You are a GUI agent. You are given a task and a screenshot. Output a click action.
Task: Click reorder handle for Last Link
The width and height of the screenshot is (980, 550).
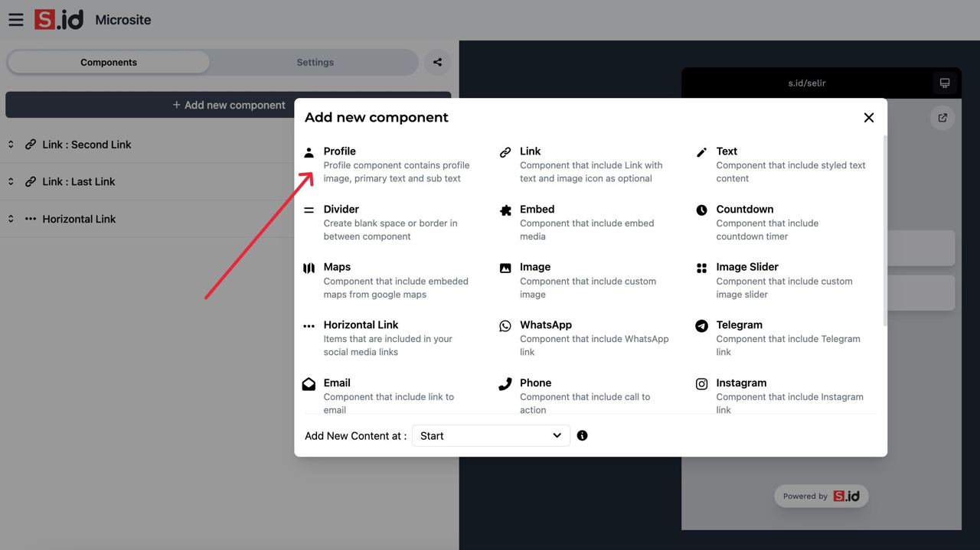(x=11, y=181)
